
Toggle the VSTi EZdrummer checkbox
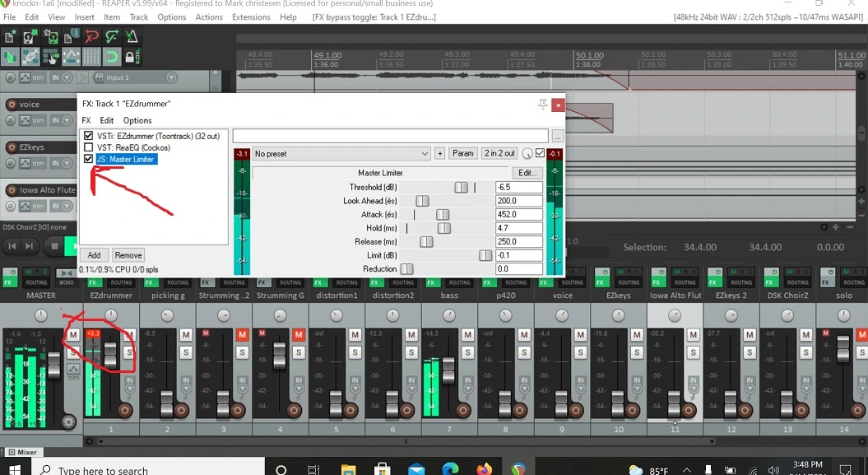point(88,136)
